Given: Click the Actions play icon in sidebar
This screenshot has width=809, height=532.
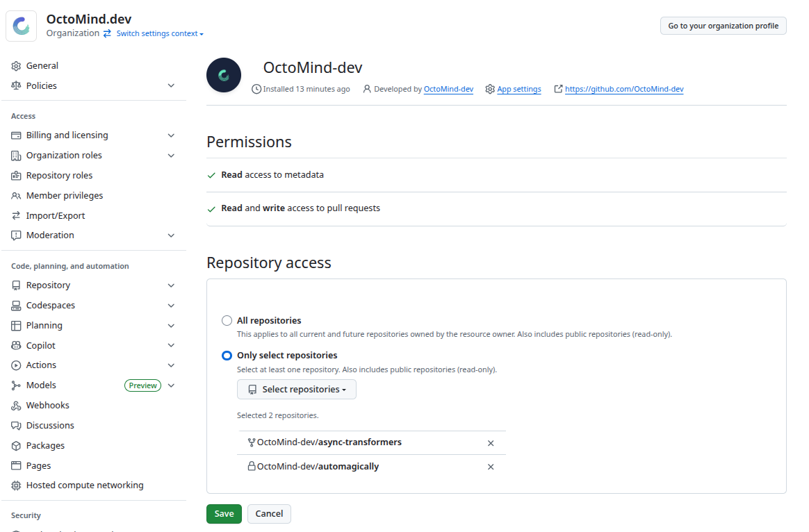Looking at the screenshot, I should (x=16, y=365).
